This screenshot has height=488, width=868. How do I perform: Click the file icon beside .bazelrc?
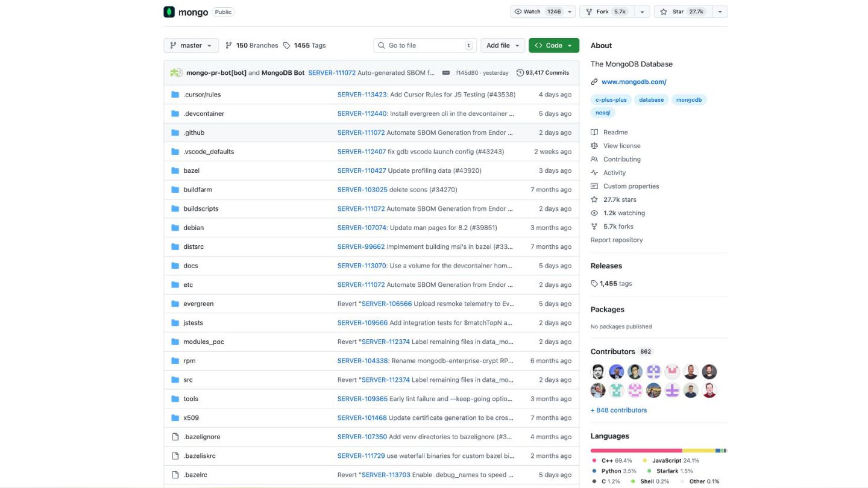[x=175, y=475]
